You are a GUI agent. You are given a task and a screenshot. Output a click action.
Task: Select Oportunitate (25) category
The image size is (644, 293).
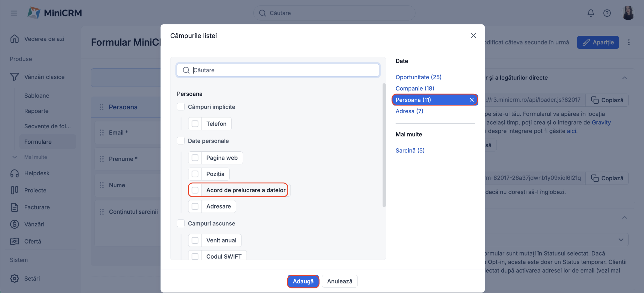point(418,77)
